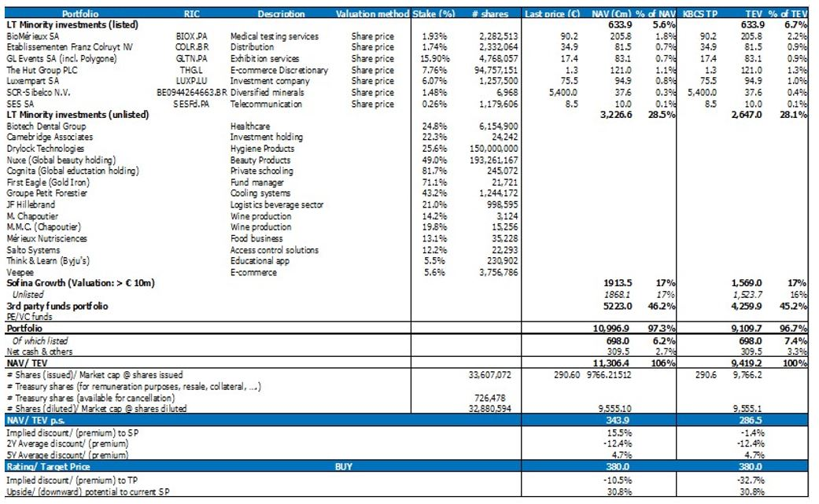Click the share count "150,000,000"
This screenshot has height=504, width=819.
(493, 149)
